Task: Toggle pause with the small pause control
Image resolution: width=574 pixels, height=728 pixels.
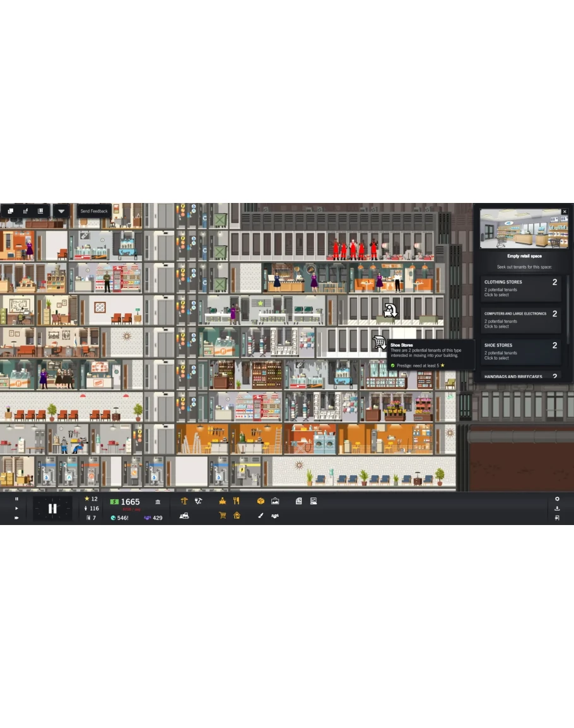Action: pyautogui.click(x=16, y=499)
